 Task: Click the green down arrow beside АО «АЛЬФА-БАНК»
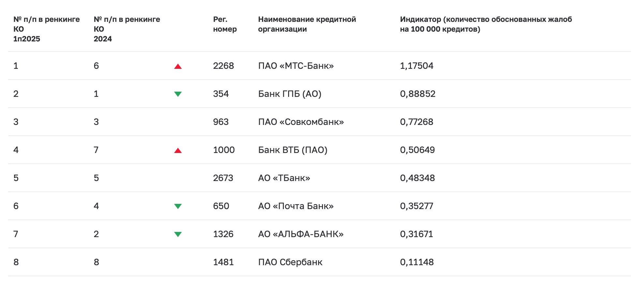click(x=178, y=235)
